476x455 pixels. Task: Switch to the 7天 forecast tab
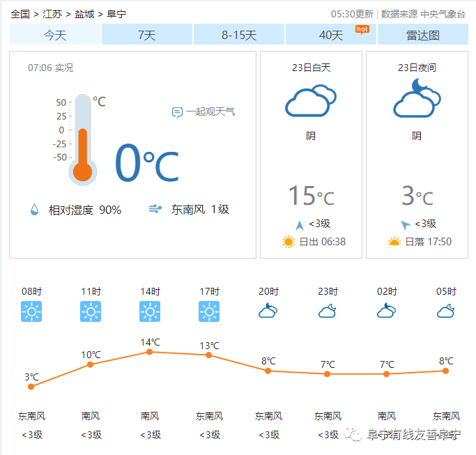click(147, 35)
